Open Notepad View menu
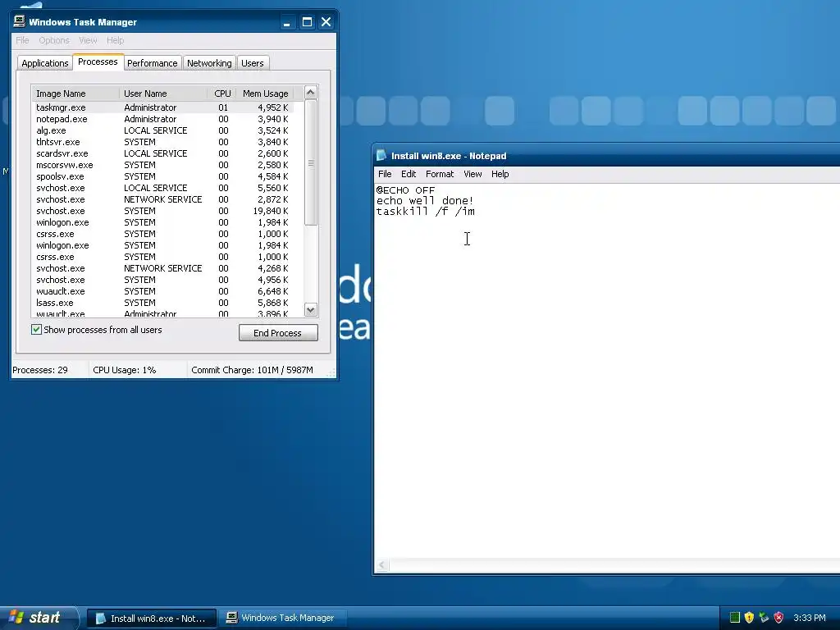Image resolution: width=840 pixels, height=630 pixels. pos(472,174)
